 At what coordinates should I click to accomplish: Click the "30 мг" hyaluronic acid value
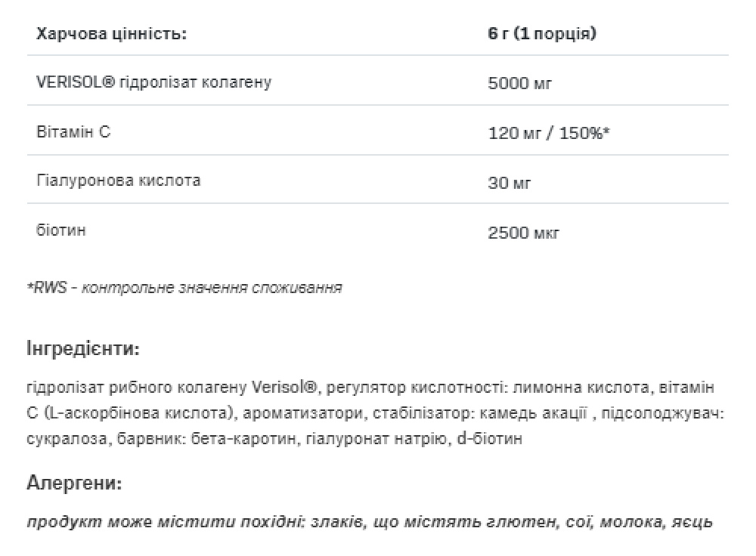[x=510, y=183]
